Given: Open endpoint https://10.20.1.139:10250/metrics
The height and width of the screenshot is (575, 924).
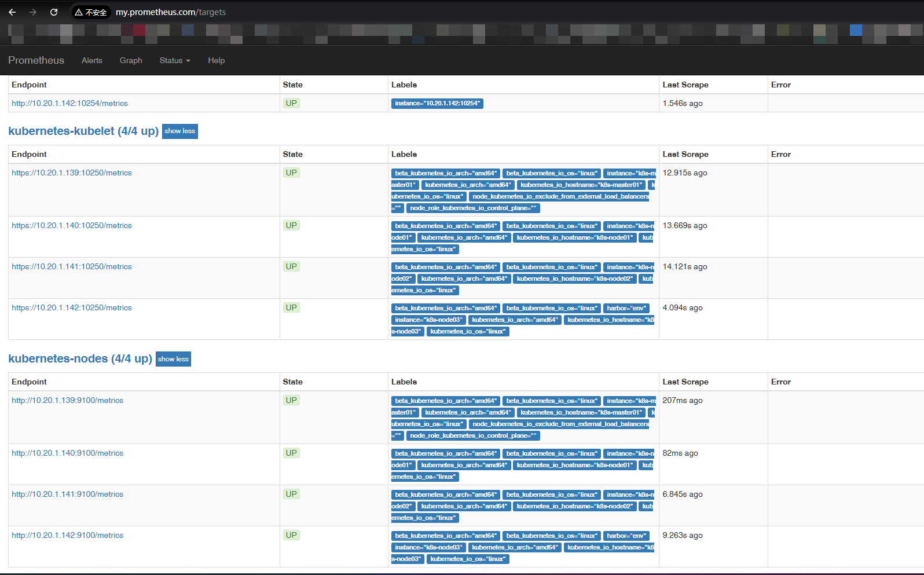Looking at the screenshot, I should (72, 173).
